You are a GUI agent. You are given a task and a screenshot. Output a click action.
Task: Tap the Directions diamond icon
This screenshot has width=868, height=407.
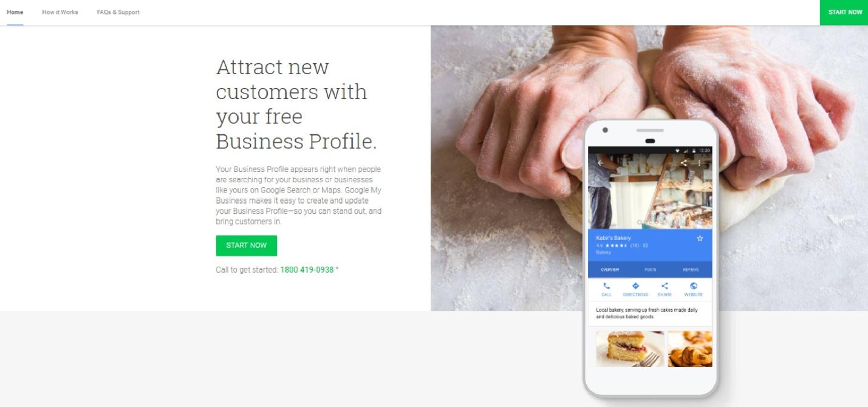(635, 286)
